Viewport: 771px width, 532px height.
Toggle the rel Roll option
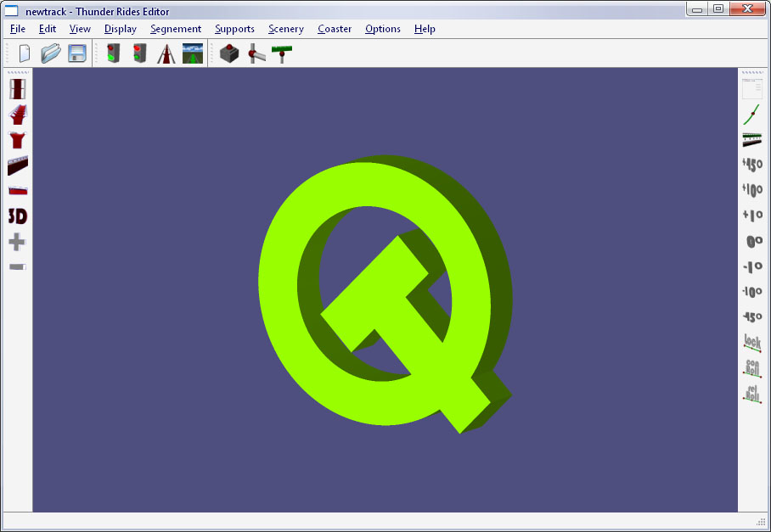pos(752,394)
